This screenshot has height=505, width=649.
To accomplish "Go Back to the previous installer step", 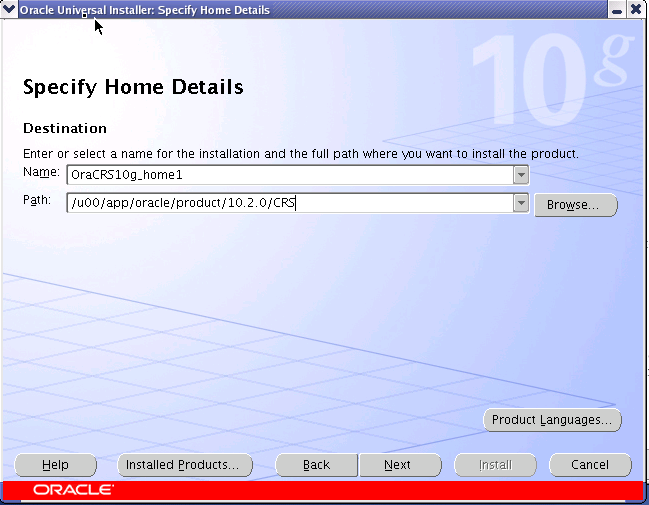I will (317, 465).
